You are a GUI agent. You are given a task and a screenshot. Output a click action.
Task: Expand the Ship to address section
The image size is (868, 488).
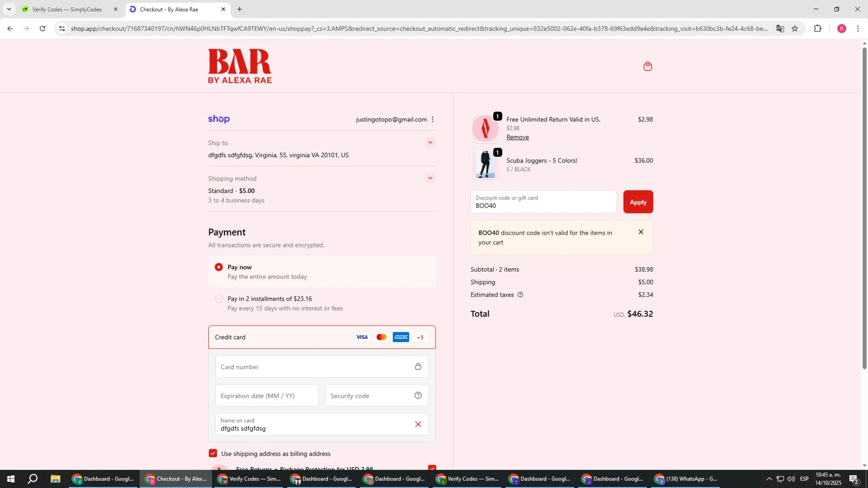click(430, 142)
